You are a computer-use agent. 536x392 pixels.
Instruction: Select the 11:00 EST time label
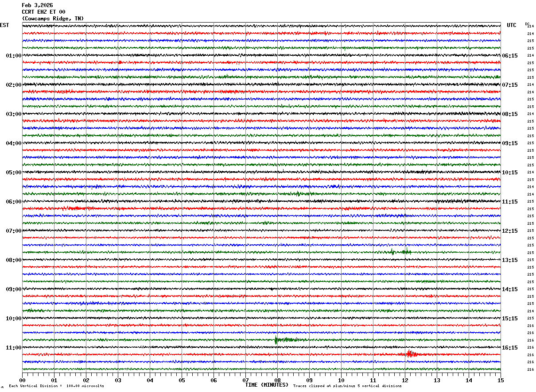[x=14, y=348]
